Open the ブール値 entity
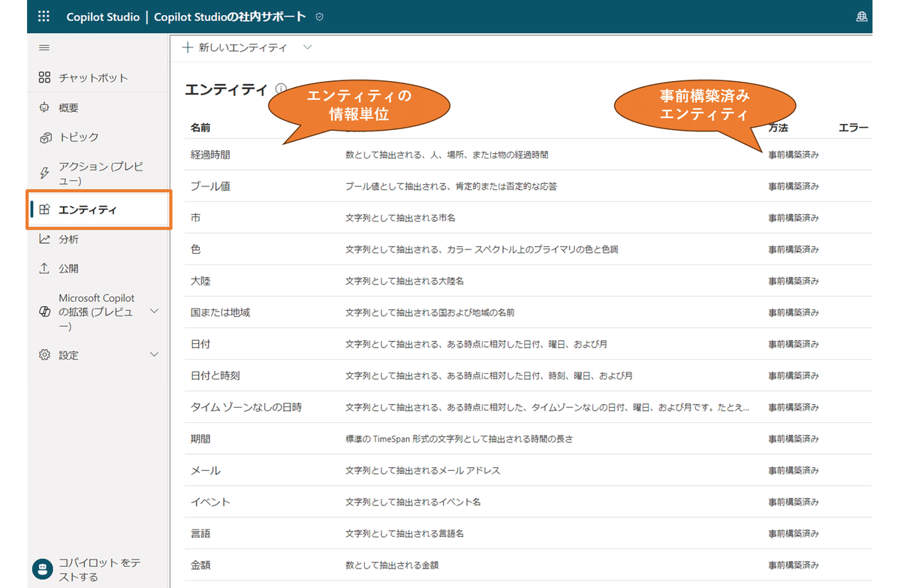Image resolution: width=901 pixels, height=588 pixels. [x=210, y=186]
